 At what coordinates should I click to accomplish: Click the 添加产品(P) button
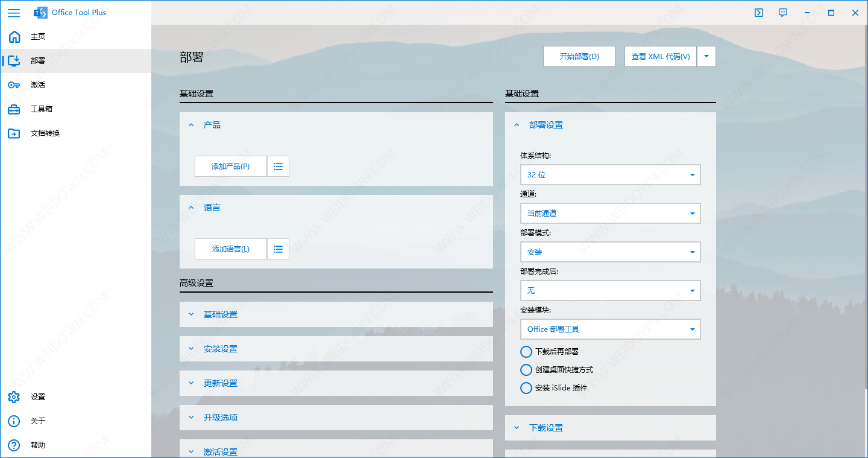(x=230, y=167)
